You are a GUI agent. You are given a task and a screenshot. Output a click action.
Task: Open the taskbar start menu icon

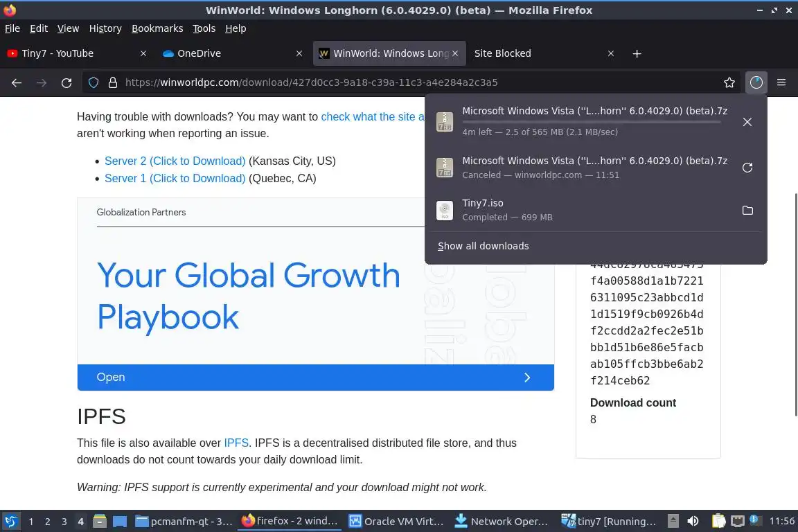click(x=10, y=521)
